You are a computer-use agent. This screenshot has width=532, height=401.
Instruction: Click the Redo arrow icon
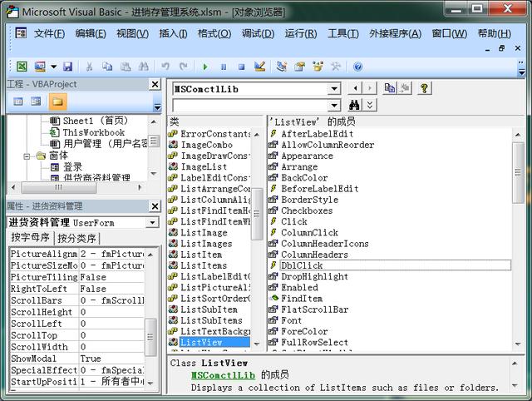coord(184,67)
